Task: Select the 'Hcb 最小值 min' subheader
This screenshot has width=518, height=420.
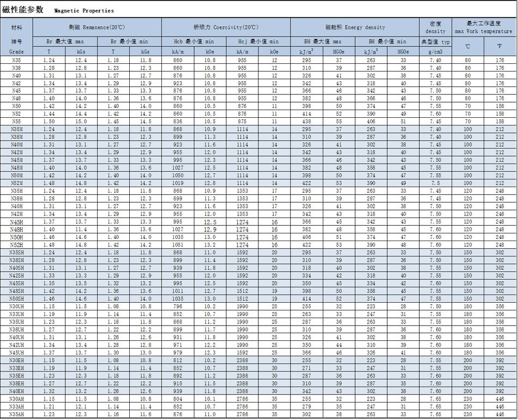Action: (194, 41)
